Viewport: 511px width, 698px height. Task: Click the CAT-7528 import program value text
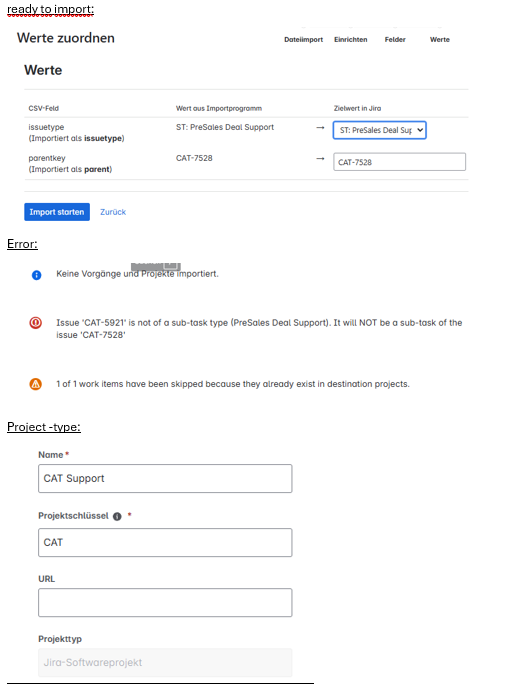pos(194,158)
